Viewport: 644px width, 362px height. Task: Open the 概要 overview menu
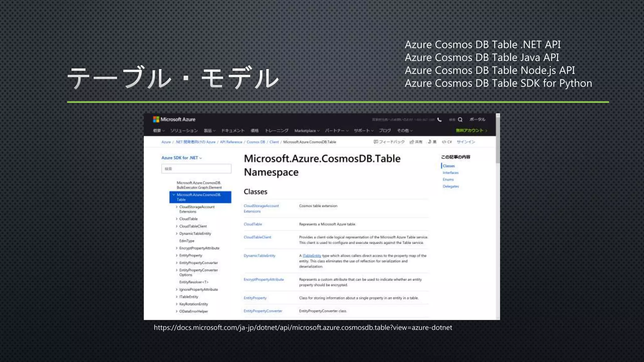[159, 130]
